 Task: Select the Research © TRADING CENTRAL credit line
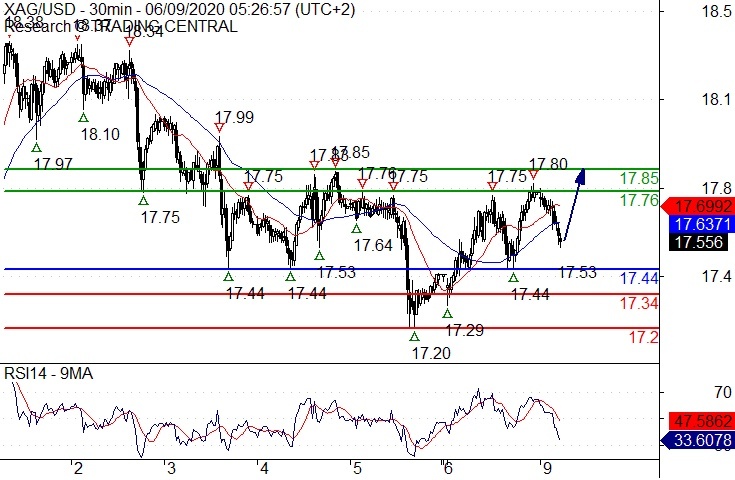pyautogui.click(x=121, y=26)
